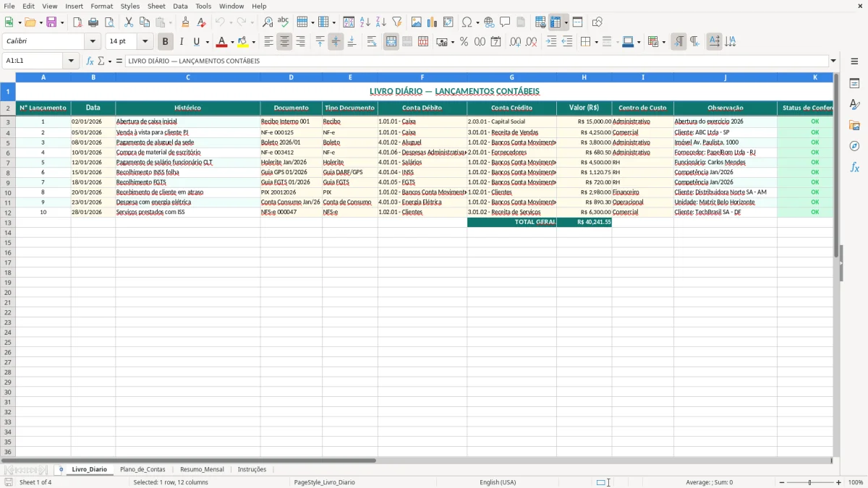Toggle the AutoFilter funnel icon
The height and width of the screenshot is (488, 868).
tap(396, 22)
